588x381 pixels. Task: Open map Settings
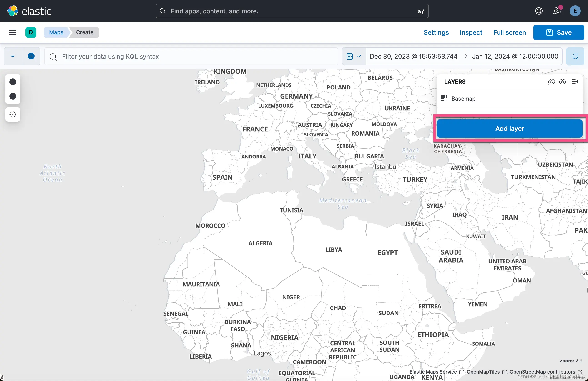point(436,32)
